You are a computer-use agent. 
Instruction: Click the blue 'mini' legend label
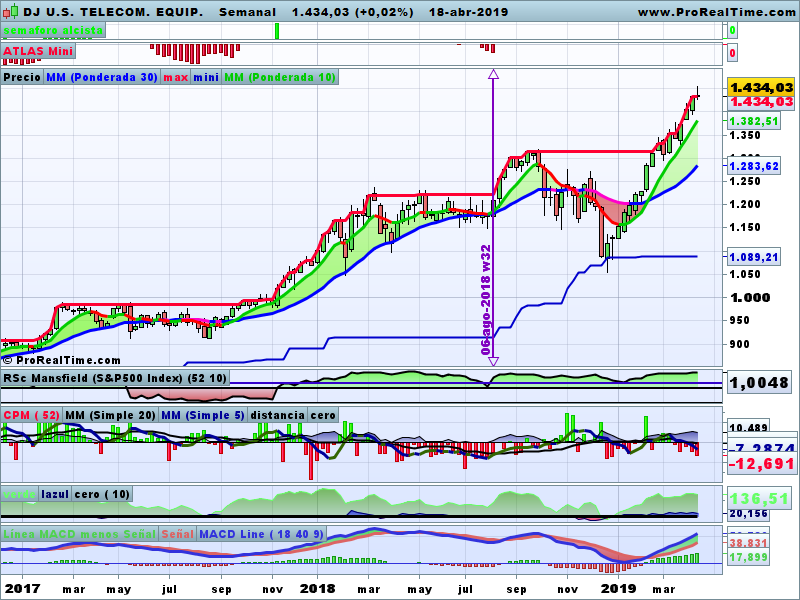[x=206, y=77]
